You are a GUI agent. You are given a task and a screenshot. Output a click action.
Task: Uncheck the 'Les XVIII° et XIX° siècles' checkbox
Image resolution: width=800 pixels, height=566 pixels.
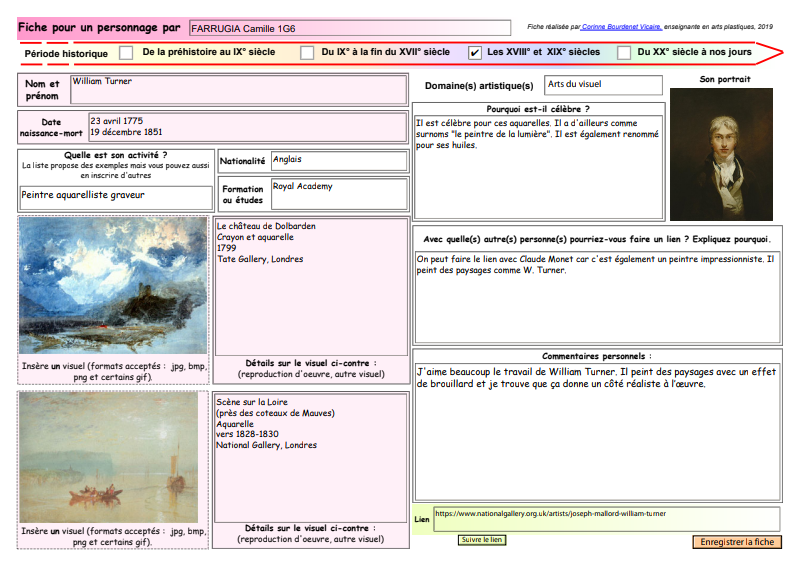(474, 52)
